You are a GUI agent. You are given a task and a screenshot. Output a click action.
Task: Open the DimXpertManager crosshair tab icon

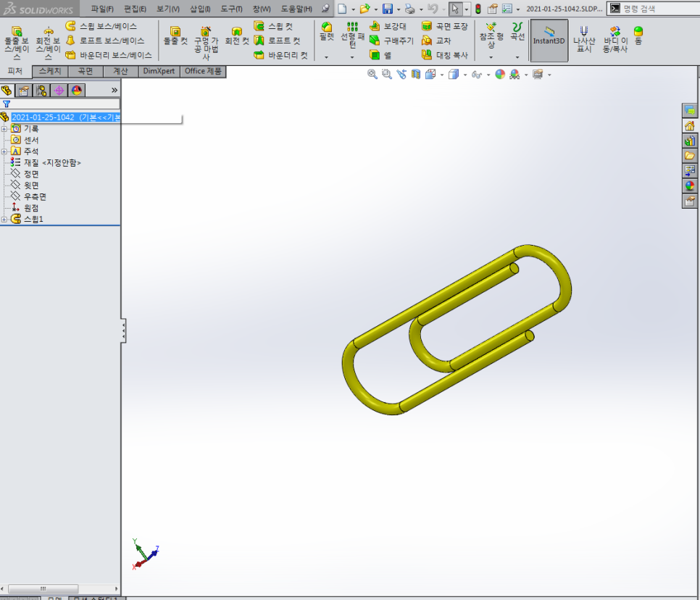[x=59, y=91]
